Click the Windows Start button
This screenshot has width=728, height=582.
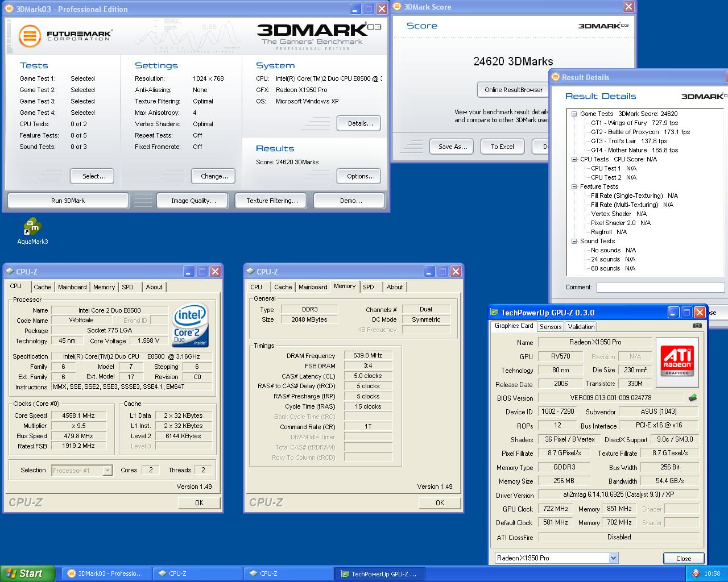pyautogui.click(x=28, y=573)
